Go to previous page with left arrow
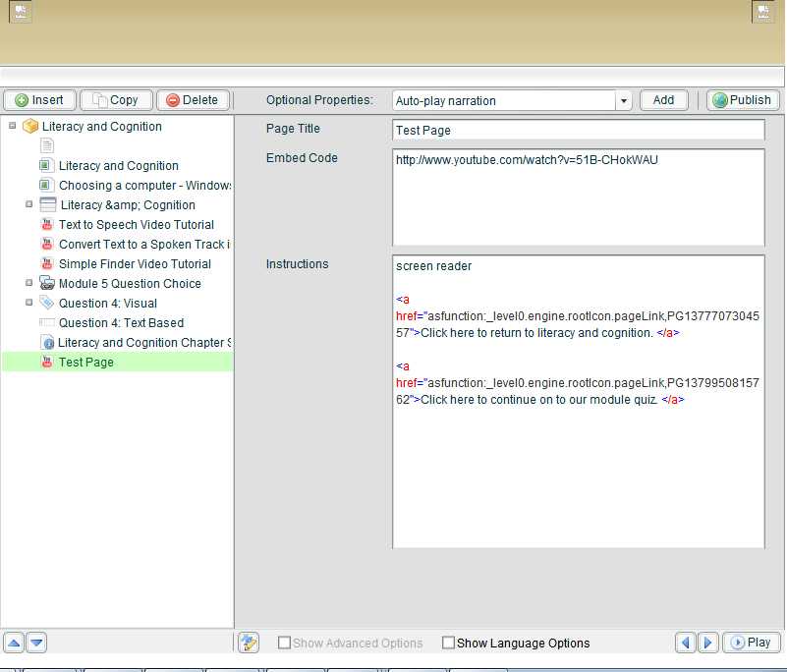This screenshot has height=672, width=787. 686,643
